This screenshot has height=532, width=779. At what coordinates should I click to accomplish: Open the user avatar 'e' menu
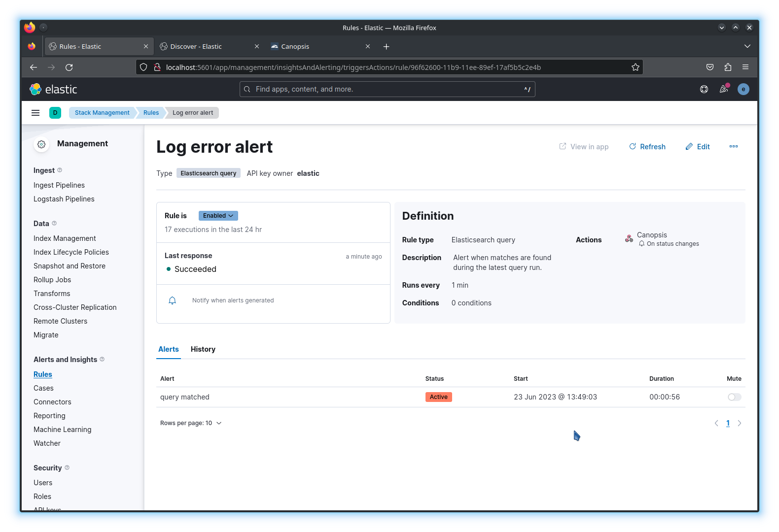pos(744,89)
